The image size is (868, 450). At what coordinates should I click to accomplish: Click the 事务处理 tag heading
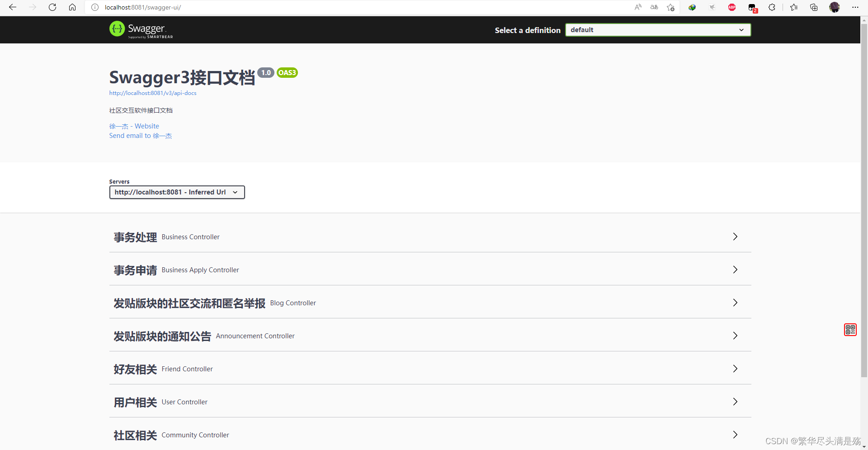(135, 237)
